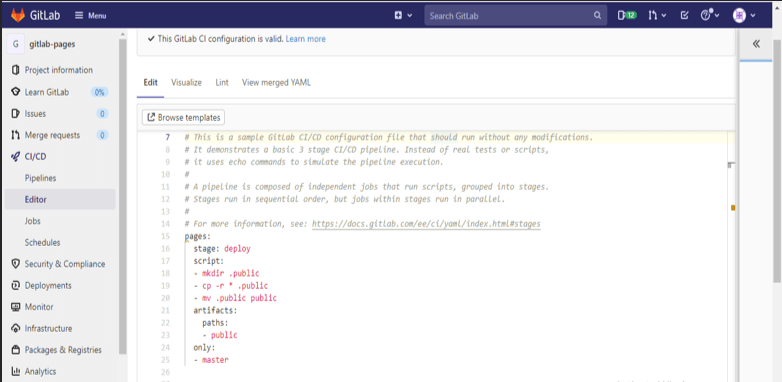782x382 pixels.
Task: Open Learn GitLab sidebar item
Action: (x=47, y=92)
